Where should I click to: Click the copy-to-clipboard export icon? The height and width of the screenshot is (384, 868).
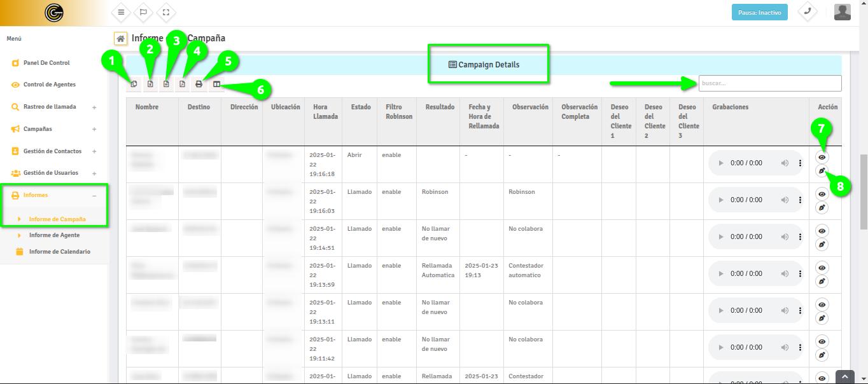point(134,84)
